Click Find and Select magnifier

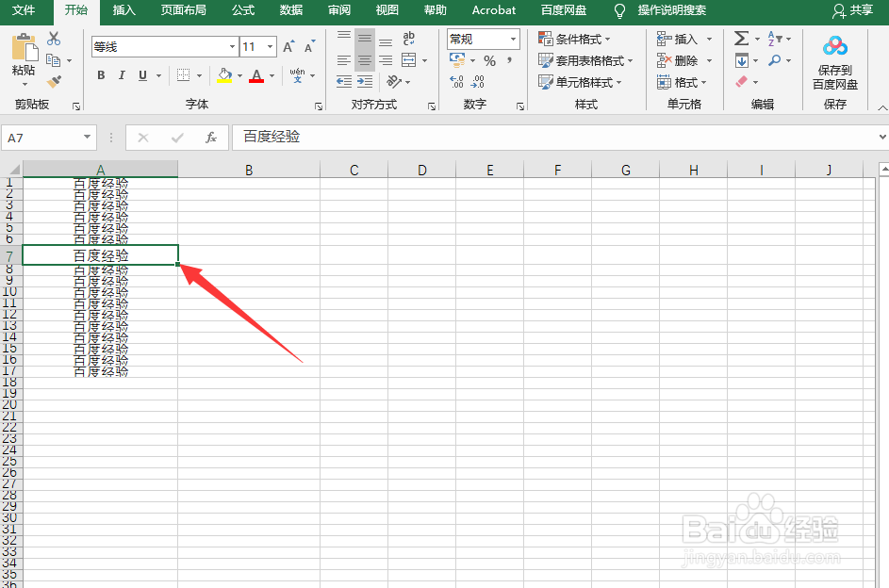pos(775,60)
